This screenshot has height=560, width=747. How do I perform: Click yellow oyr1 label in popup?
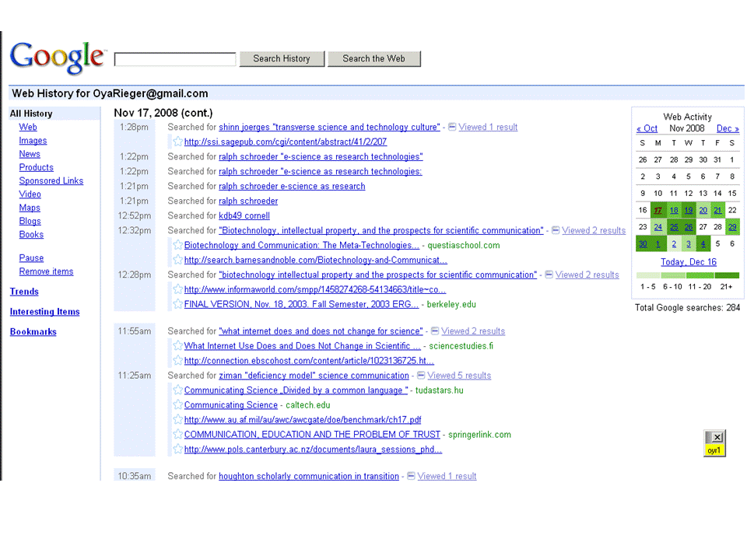pos(714,450)
